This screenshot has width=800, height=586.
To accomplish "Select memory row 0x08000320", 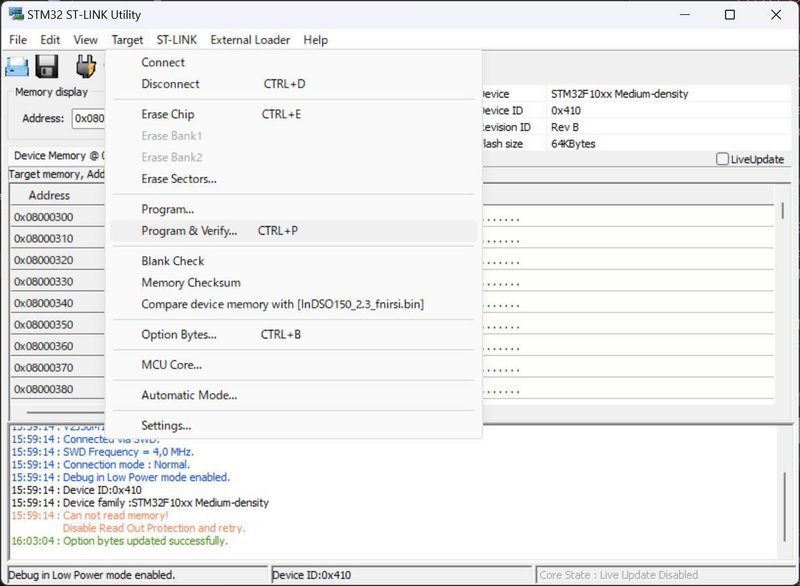I will tap(57, 260).
